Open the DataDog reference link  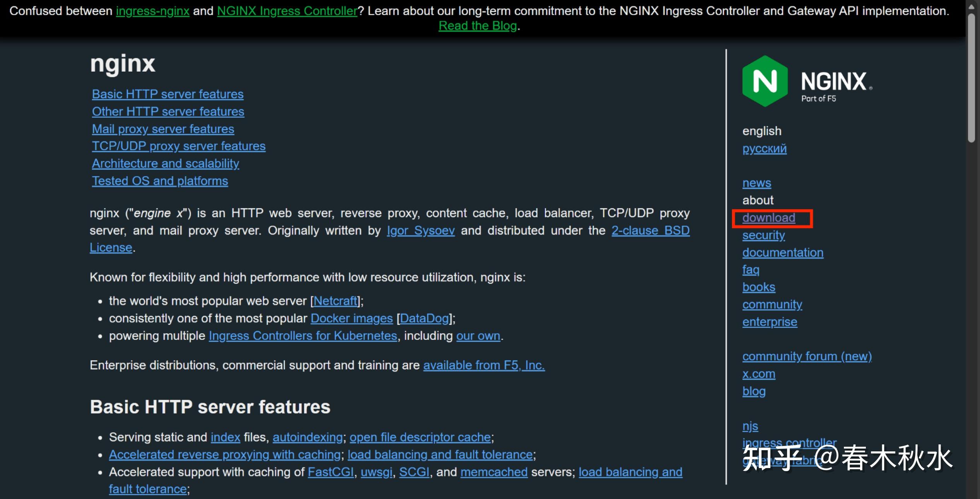point(424,318)
